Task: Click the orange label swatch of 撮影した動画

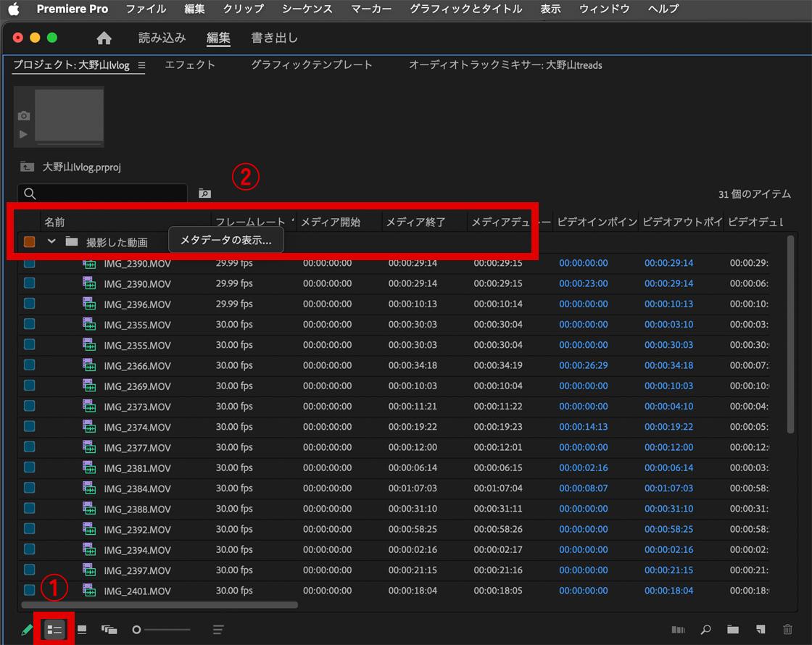Action: tap(30, 242)
